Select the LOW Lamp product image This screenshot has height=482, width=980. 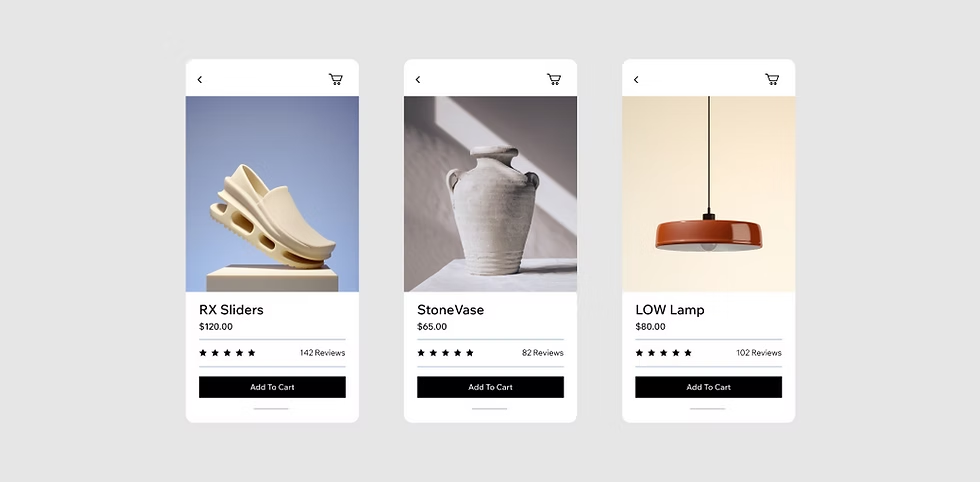[709, 194]
